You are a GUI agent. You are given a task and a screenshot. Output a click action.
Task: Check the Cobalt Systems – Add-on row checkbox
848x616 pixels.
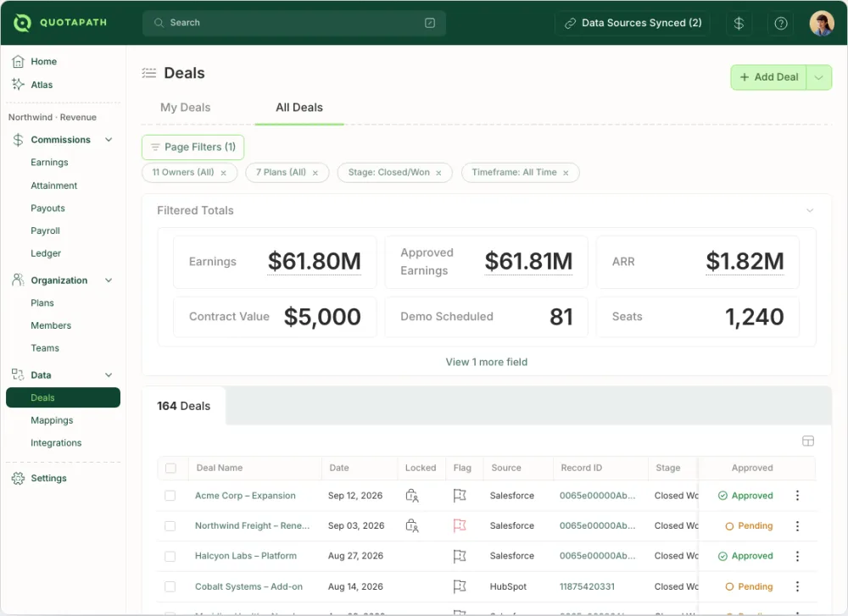tap(170, 586)
